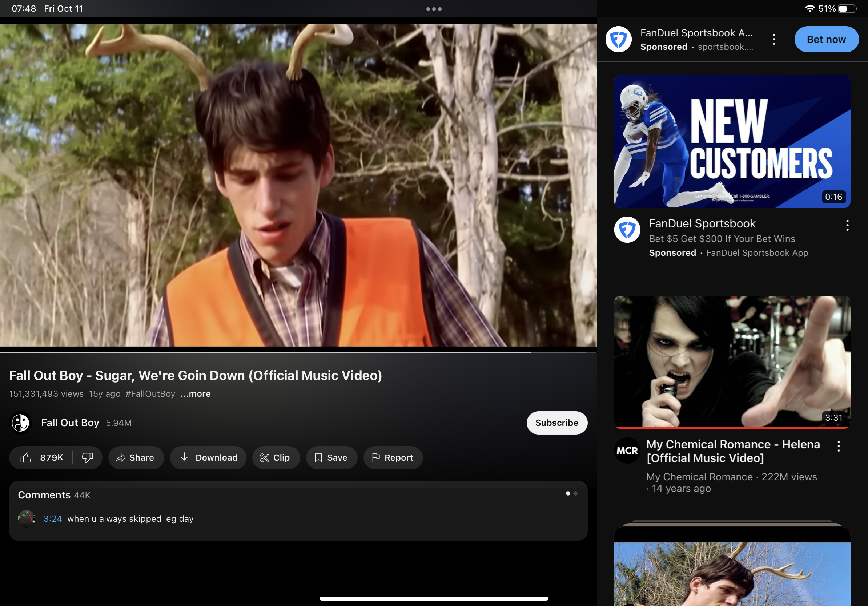The width and height of the screenshot is (868, 606).
Task: Tap the 879K like count
Action: coord(52,457)
